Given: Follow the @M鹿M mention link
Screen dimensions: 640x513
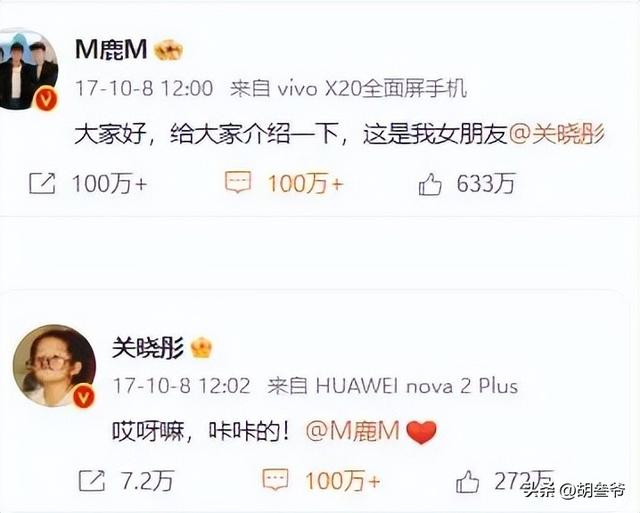Looking at the screenshot, I should point(352,431).
